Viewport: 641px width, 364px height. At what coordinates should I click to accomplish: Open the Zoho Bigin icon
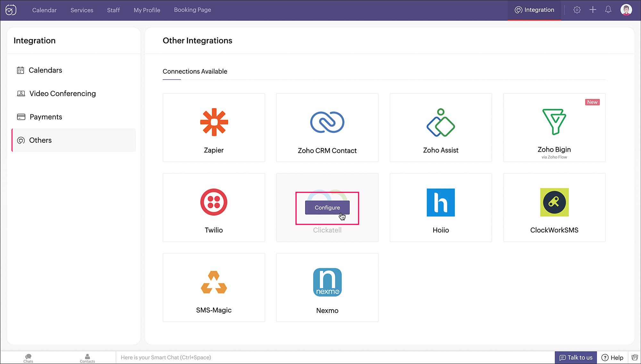click(554, 122)
